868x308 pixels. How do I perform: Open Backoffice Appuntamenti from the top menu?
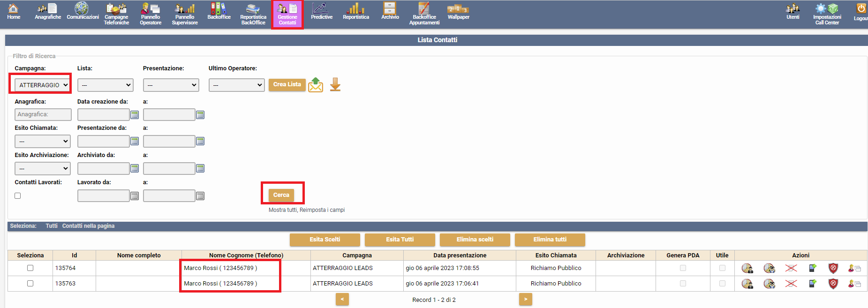point(424,14)
